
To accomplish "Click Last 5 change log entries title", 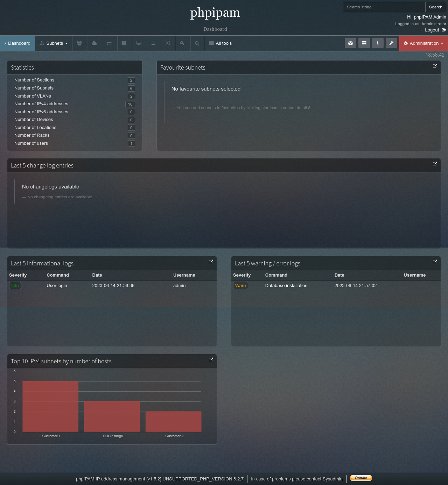I will [42, 165].
